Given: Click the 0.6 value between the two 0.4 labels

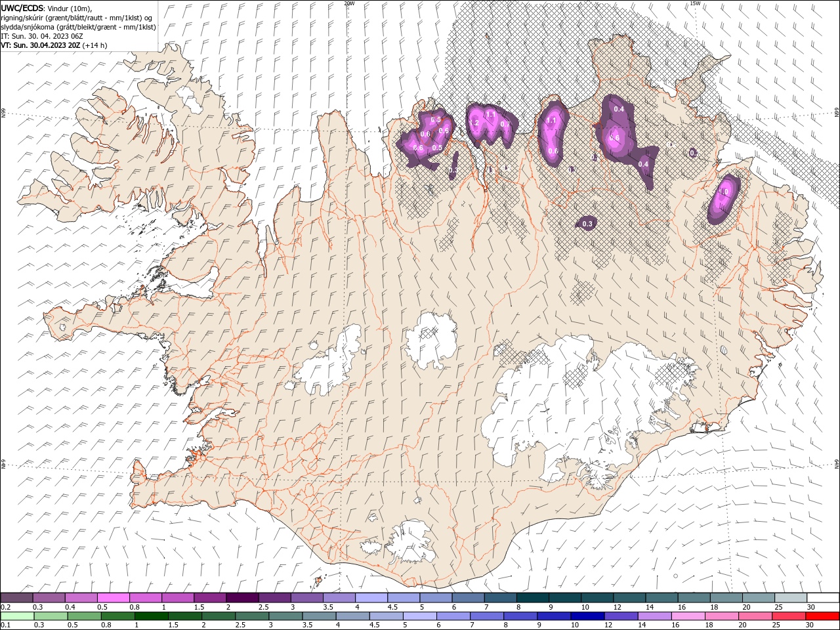Looking at the screenshot, I should click(614, 138).
